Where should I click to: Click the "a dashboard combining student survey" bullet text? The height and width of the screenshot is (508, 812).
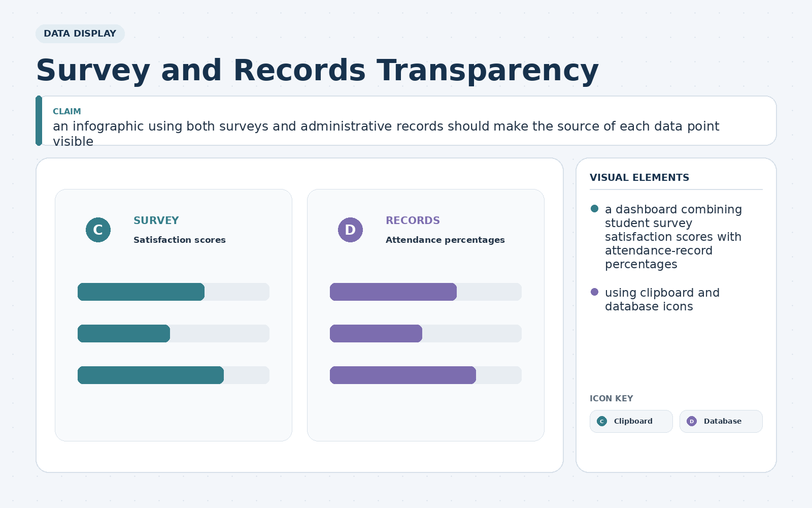[x=673, y=237]
